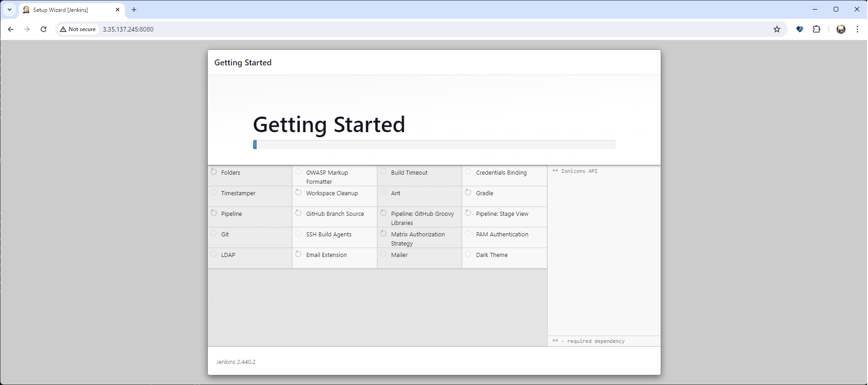The width and height of the screenshot is (868, 385).
Task: Click the Matrix Authorization Strategy label
Action: coord(418,239)
